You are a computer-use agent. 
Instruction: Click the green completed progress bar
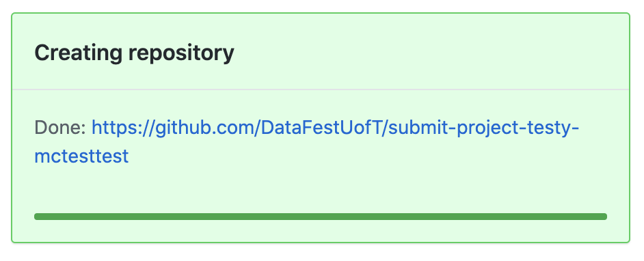pos(321,217)
